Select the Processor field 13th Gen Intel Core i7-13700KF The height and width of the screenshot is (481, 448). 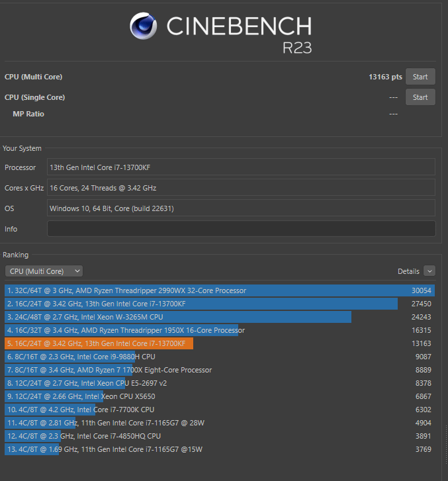[241, 167]
